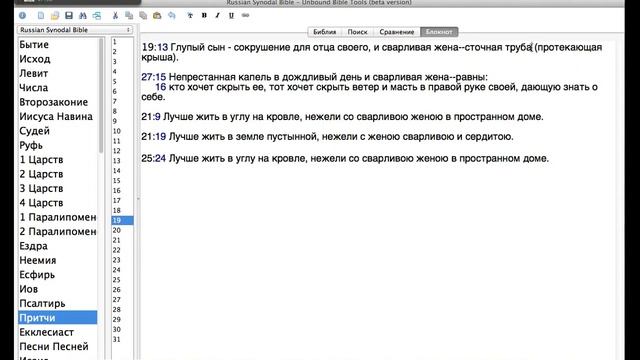Undo with the blue arrow icon
The height and width of the screenshot is (360, 640).
tap(171, 16)
